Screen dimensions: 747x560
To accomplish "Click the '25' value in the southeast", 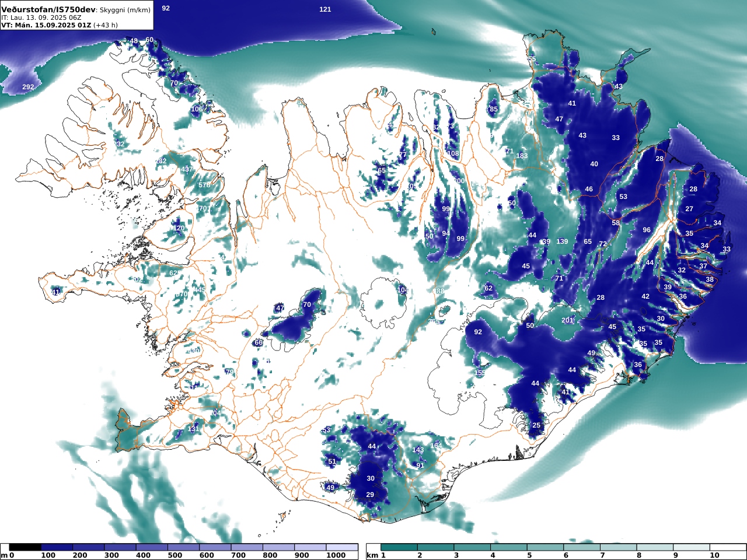I will (536, 425).
